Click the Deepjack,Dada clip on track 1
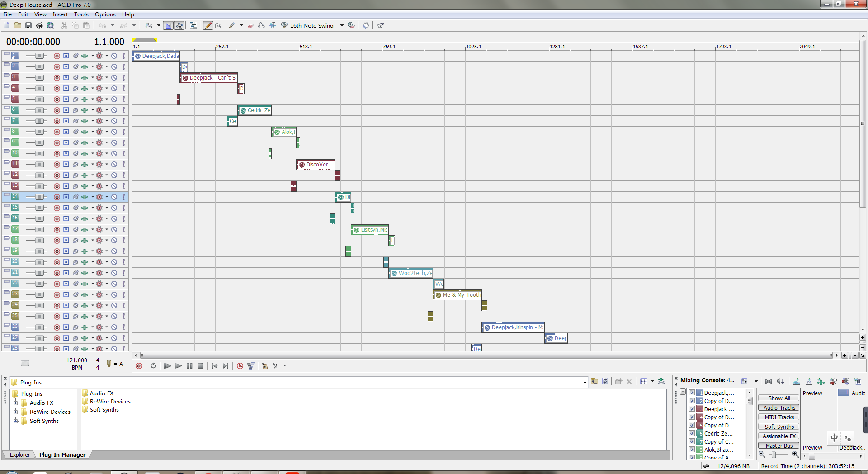The width and height of the screenshot is (868, 474). (x=156, y=56)
